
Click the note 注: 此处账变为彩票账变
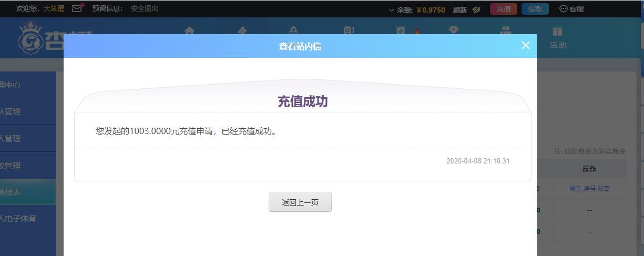pyautogui.click(x=590, y=151)
